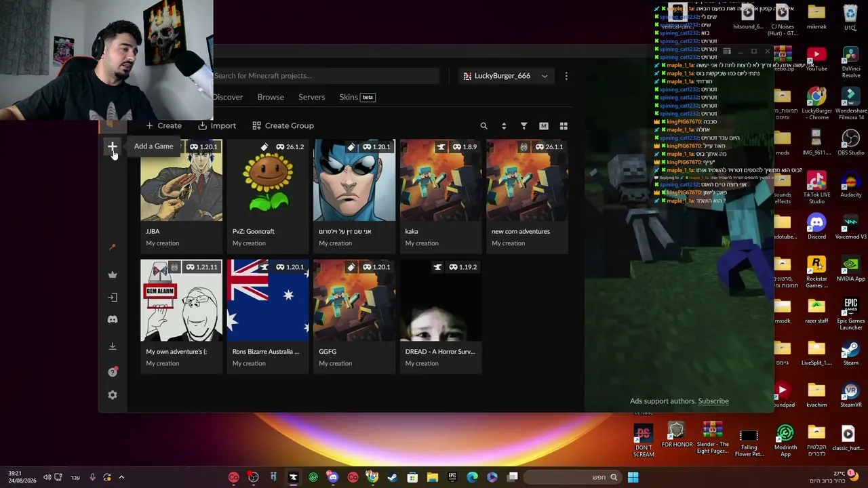
Task: Launch Modrinth App from the desktop
Action: 785,441
